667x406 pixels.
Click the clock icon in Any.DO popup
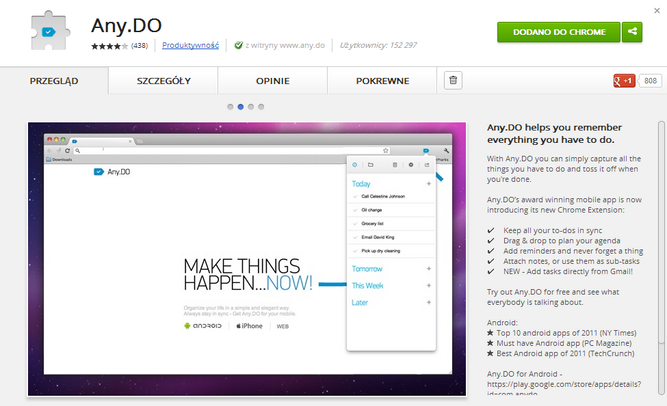[x=354, y=165]
